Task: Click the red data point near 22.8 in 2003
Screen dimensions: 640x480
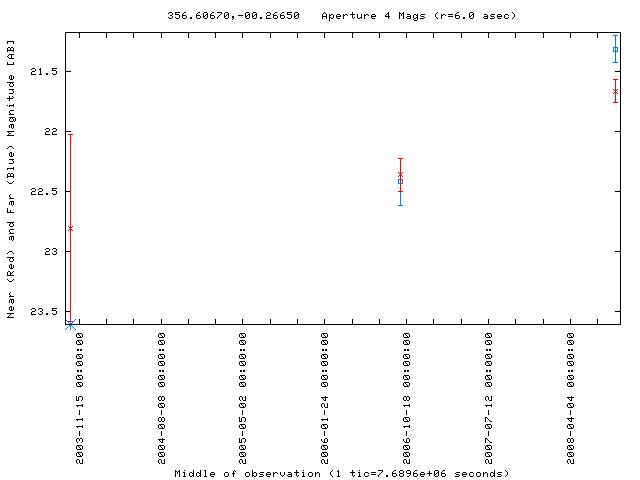Action: point(70,229)
